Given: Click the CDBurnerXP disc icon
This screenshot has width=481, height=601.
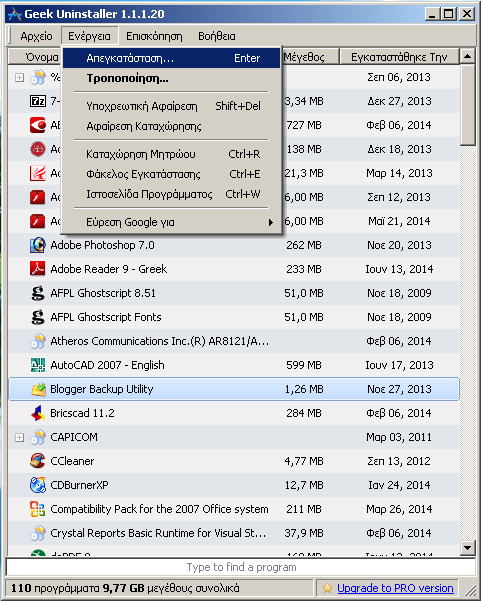Looking at the screenshot, I should pyautogui.click(x=38, y=485).
